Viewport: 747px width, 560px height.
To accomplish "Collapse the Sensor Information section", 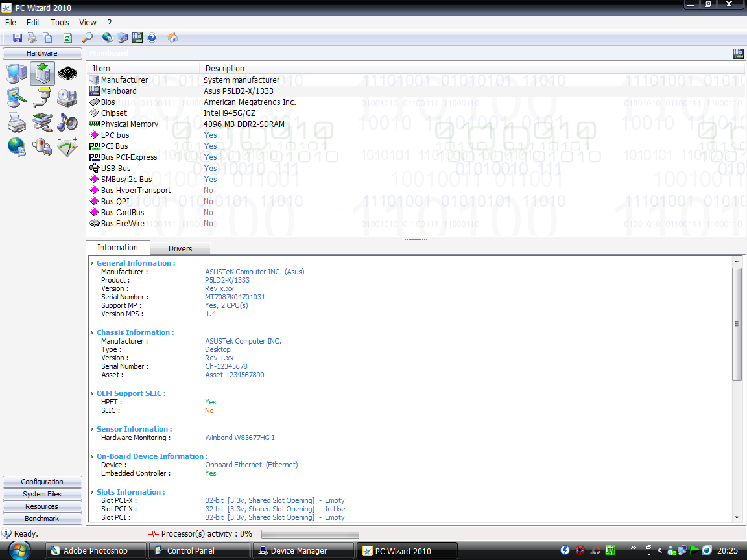I will pyautogui.click(x=92, y=430).
